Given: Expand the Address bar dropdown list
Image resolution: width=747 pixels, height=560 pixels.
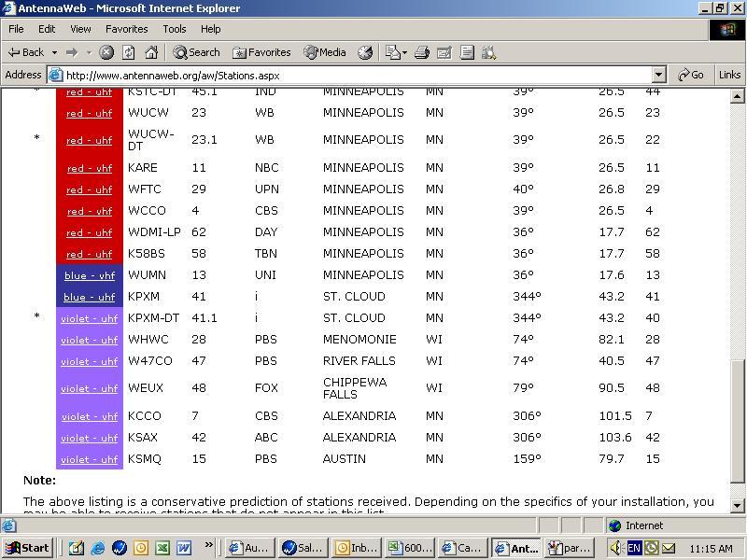Looking at the screenshot, I should [658, 75].
